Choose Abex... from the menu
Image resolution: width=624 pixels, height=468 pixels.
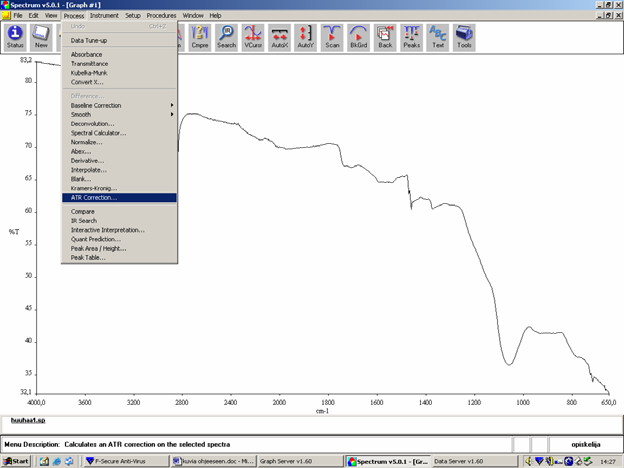point(119,151)
